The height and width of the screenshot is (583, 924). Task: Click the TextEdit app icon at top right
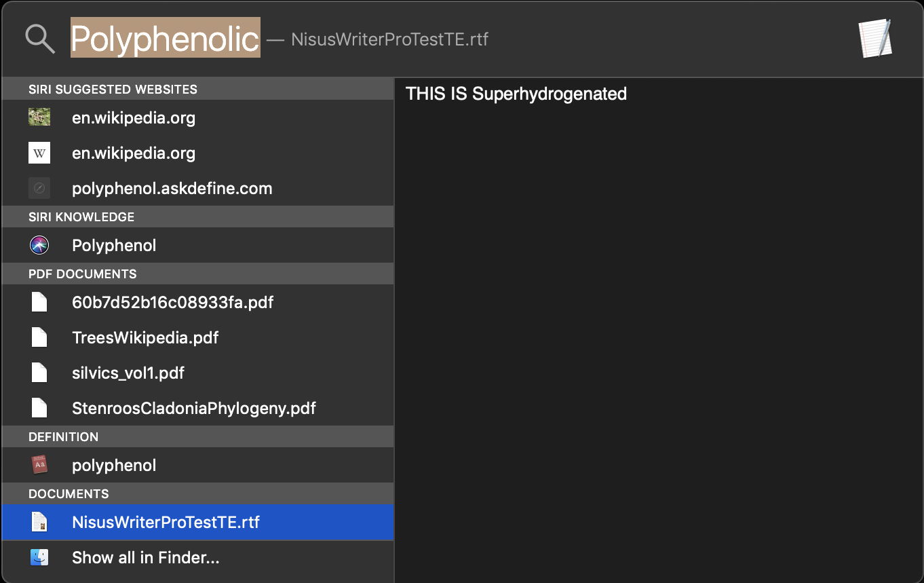[x=875, y=39]
